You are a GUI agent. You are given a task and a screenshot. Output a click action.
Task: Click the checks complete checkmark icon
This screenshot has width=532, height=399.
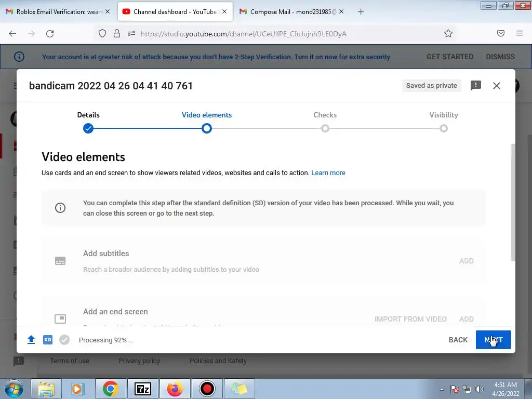pos(64,340)
